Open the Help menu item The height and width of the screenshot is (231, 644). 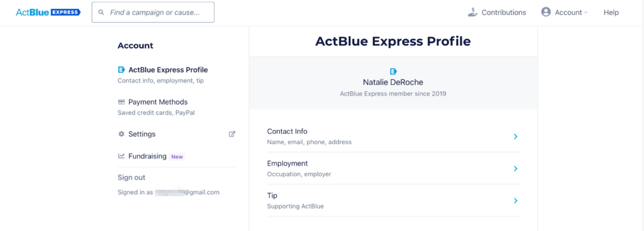[611, 13]
